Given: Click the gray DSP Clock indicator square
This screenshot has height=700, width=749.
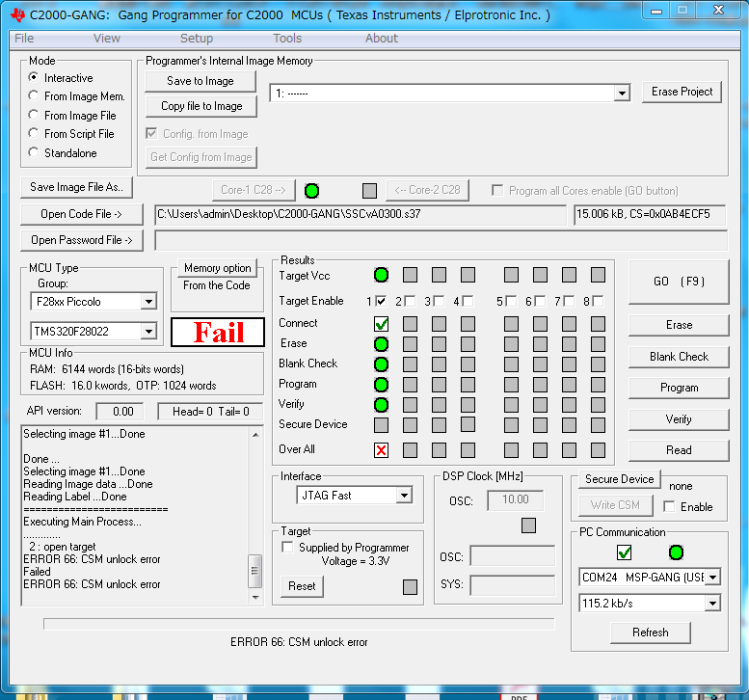Looking at the screenshot, I should [x=528, y=525].
